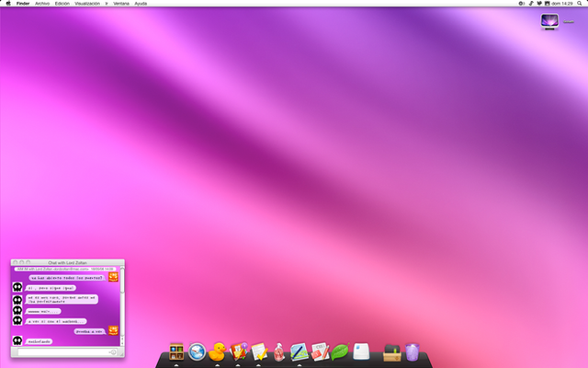Click the clock showing dom 14:29

(562, 4)
